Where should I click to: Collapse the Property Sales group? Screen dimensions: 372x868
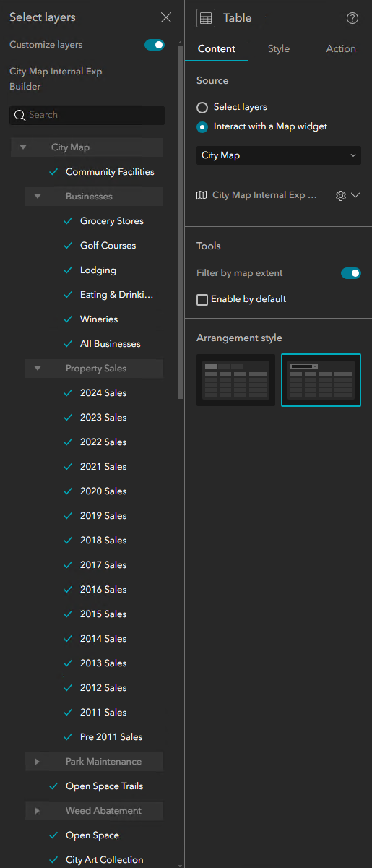click(x=38, y=369)
